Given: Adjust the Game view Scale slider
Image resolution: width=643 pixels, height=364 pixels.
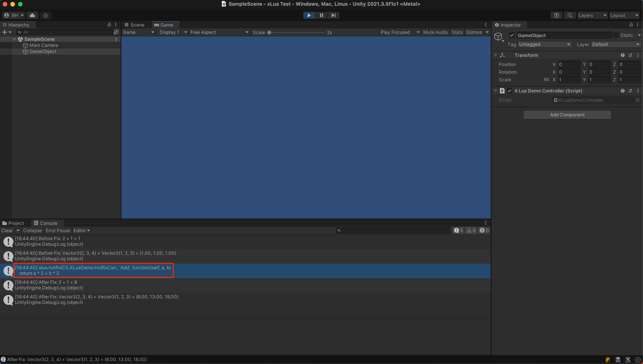Looking at the screenshot, I should click(x=269, y=33).
